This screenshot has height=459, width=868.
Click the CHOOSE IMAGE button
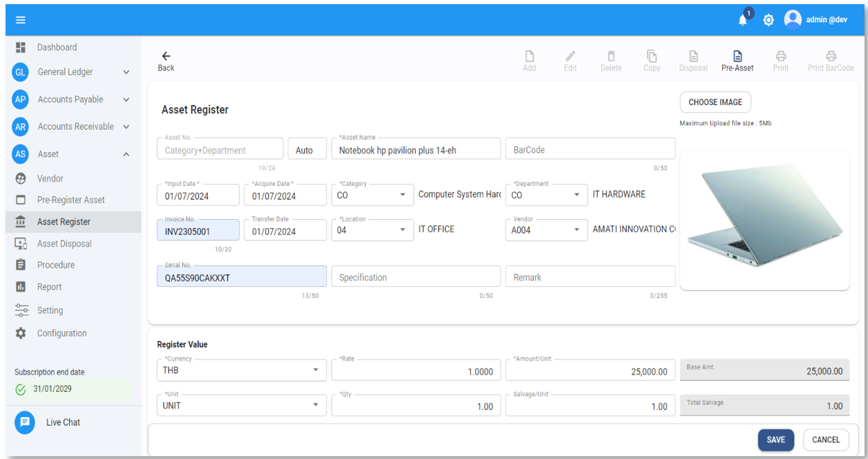[715, 102]
